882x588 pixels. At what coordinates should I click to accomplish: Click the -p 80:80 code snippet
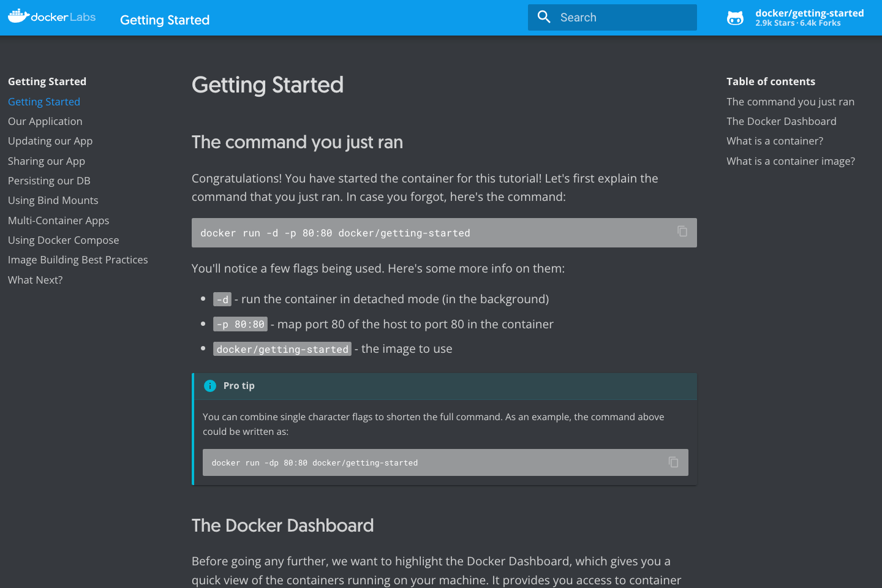(240, 324)
